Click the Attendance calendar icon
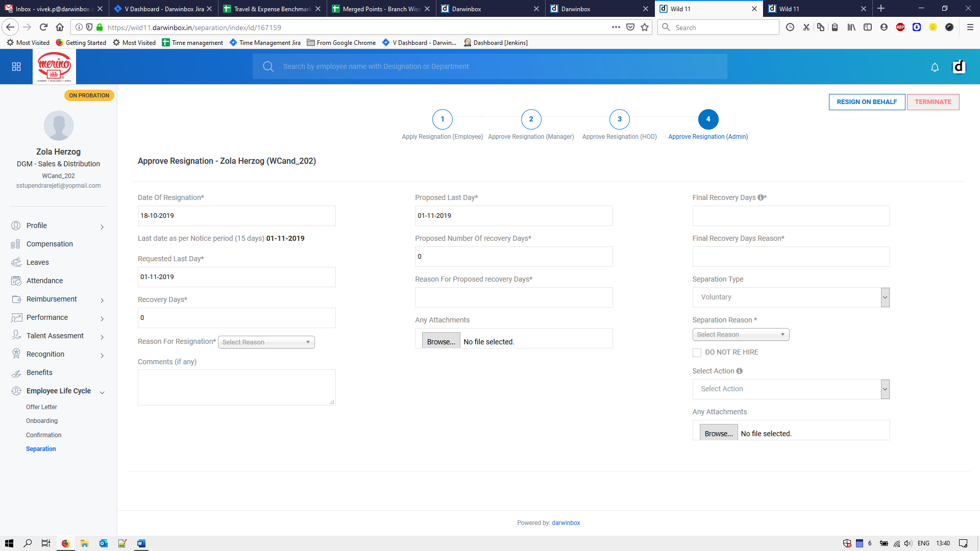 16,281
